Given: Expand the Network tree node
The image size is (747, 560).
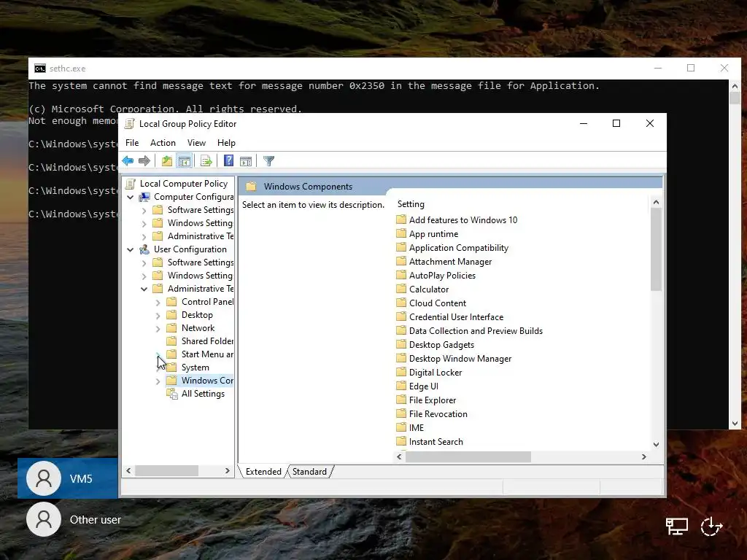Looking at the screenshot, I should [158, 328].
